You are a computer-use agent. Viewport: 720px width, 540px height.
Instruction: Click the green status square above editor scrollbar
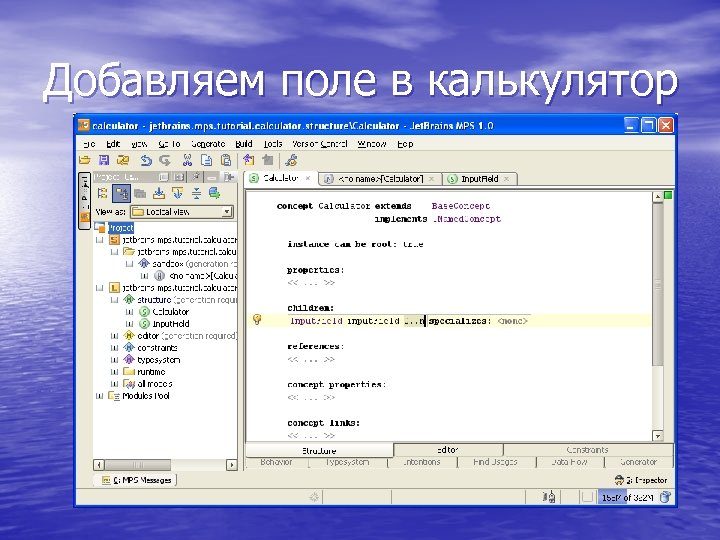point(668,195)
